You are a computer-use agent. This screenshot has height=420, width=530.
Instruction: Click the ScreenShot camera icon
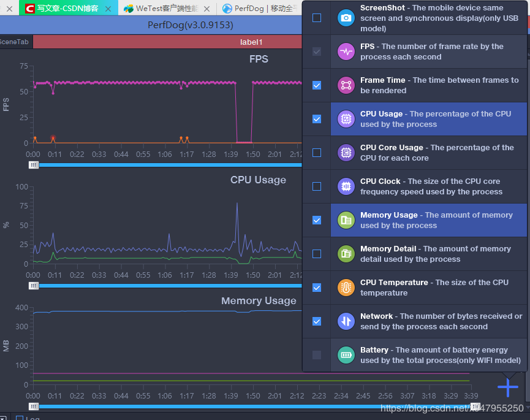(346, 18)
